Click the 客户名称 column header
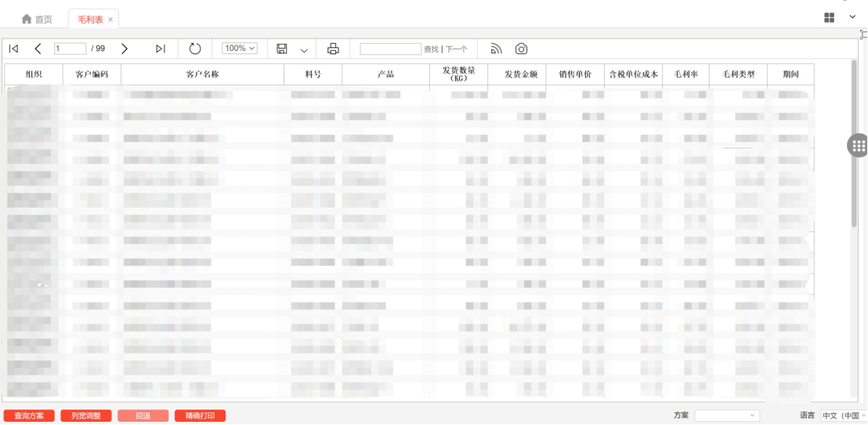 [x=203, y=74]
